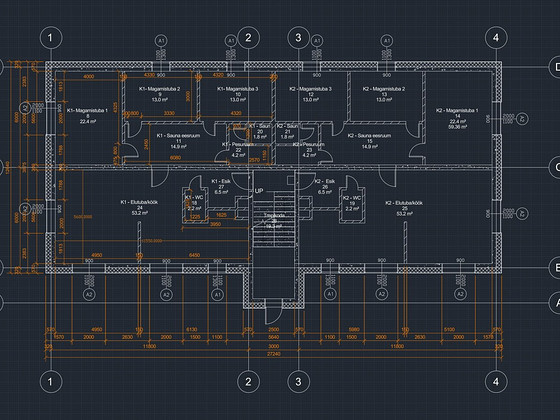Screen dimensions: 560x420
Task: Select grid bubble 4 at top
Action: [496, 38]
